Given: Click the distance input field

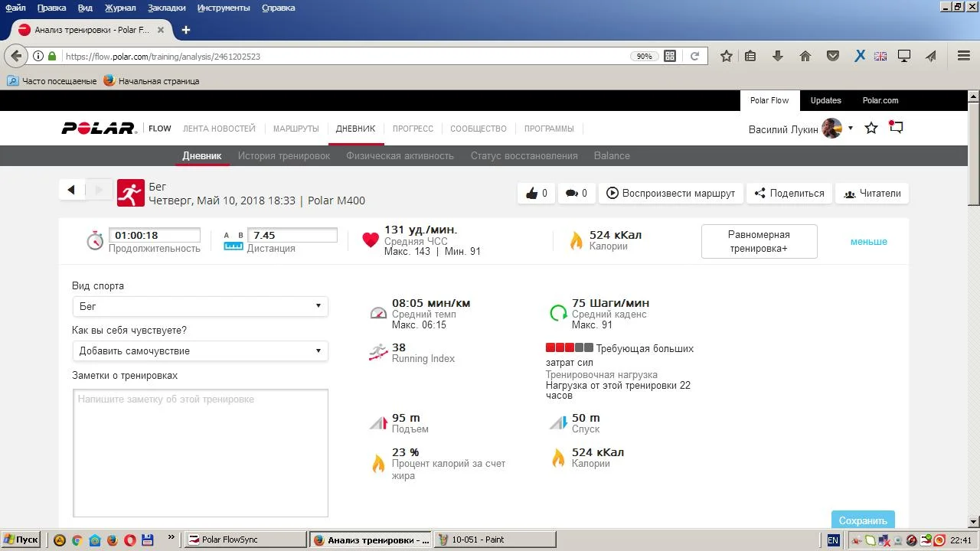Looking at the screenshot, I should tap(292, 235).
